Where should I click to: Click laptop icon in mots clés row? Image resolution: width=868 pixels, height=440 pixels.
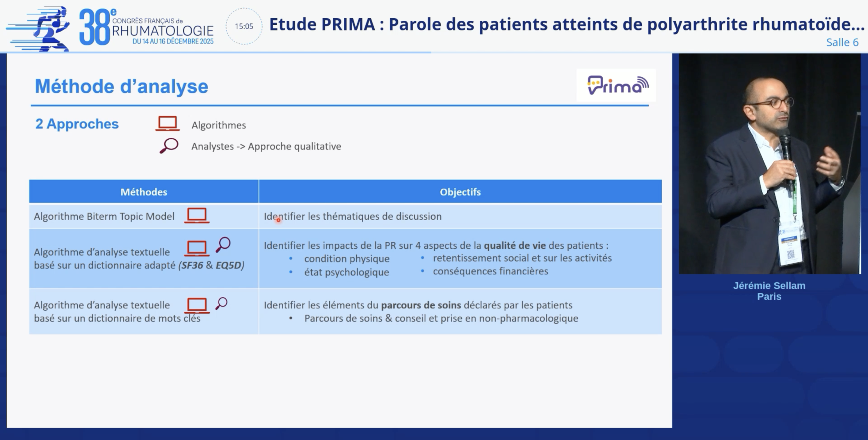point(197,305)
